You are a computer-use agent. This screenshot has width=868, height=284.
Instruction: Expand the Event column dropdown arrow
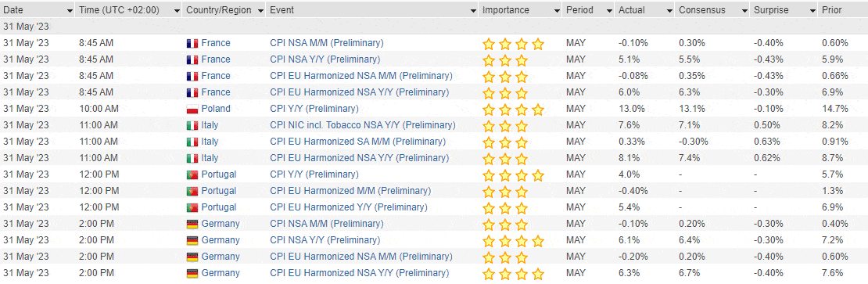coord(473,10)
